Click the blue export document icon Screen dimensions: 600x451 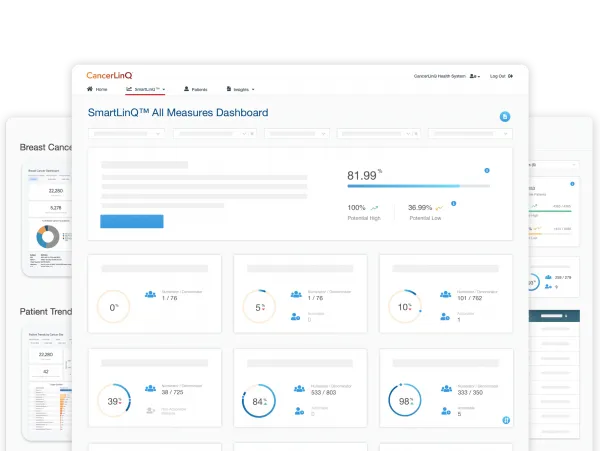point(505,117)
